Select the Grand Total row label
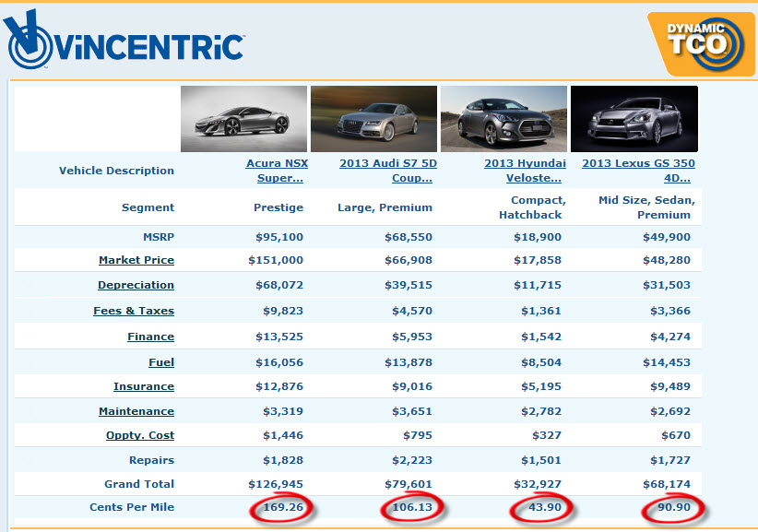The width and height of the screenshot is (758, 532). [139, 484]
